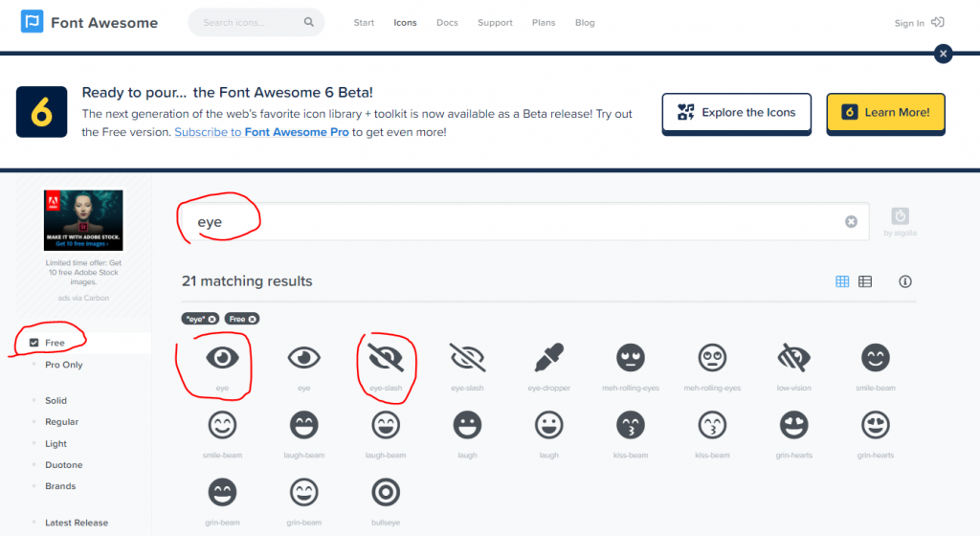
Task: Switch to grid view of results
Action: [842, 281]
